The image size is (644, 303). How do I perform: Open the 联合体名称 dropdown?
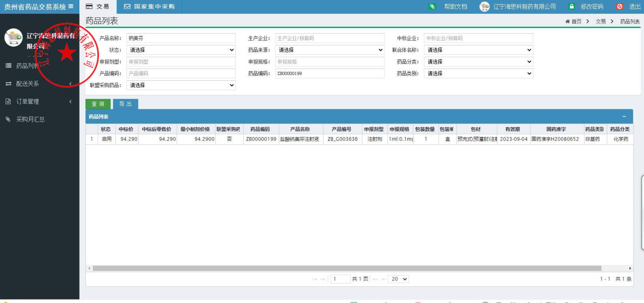pyautogui.click(x=478, y=50)
